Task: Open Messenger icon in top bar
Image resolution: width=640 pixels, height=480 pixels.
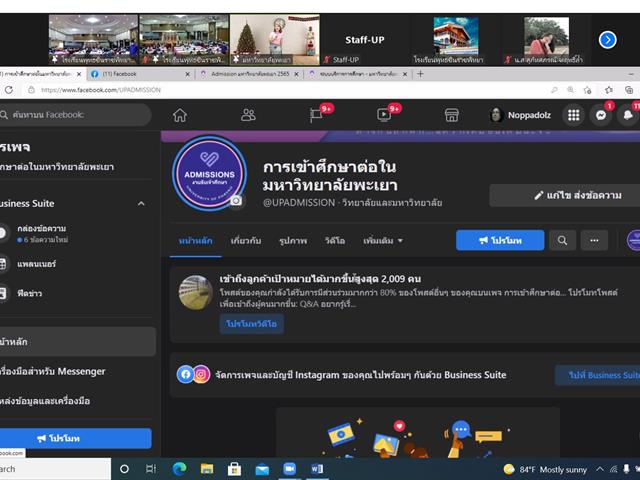Action: point(601,116)
